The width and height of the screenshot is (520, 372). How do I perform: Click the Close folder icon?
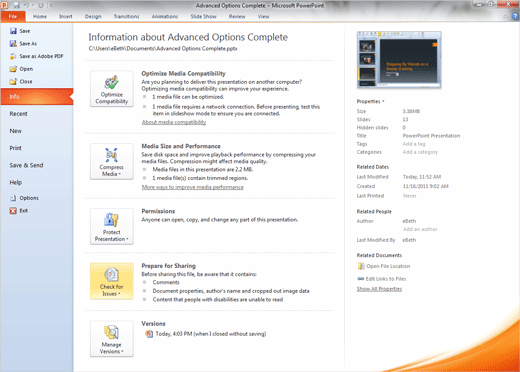[x=13, y=82]
